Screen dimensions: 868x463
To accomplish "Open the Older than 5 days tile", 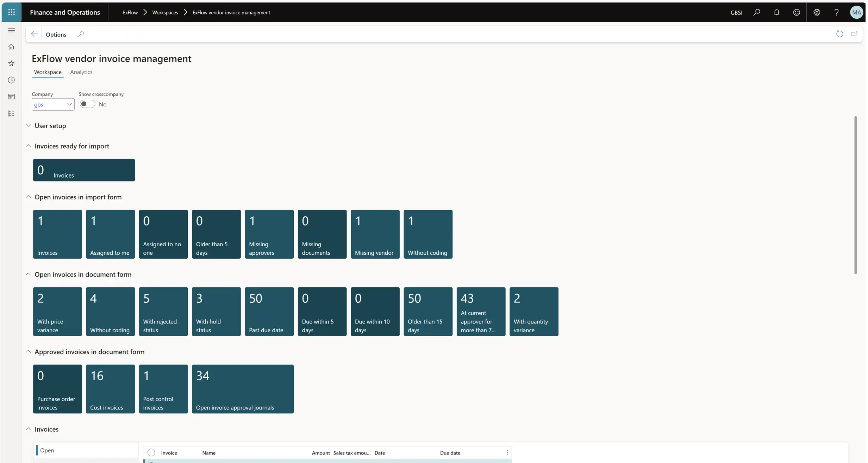I will [216, 234].
